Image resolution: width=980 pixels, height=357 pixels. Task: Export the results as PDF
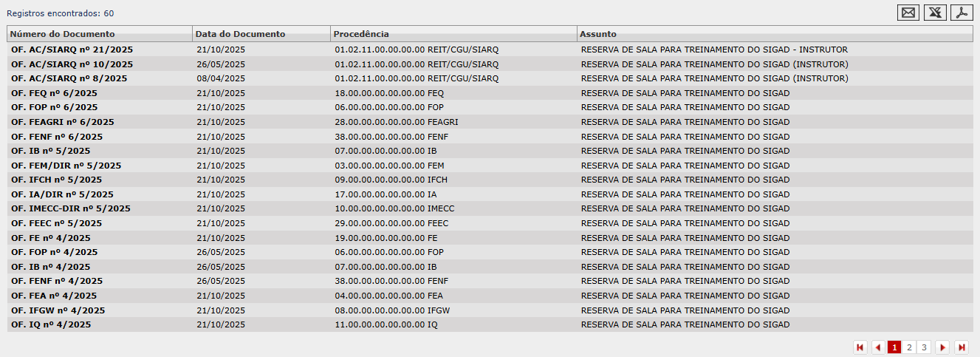coord(962,13)
